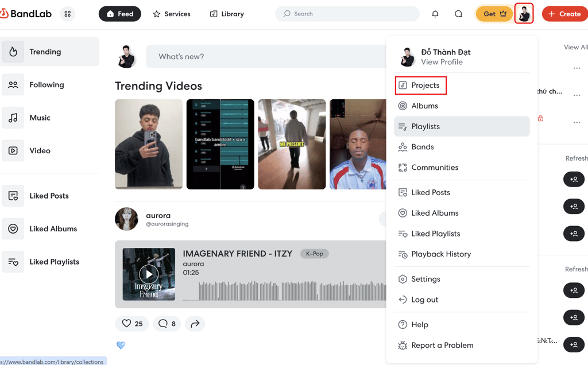588x365 pixels.
Task: Click the blue heart reaction icon
Action: (x=121, y=345)
